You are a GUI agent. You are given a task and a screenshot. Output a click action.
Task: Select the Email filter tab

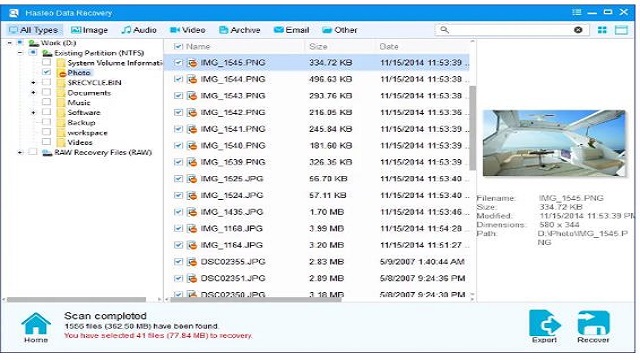(x=291, y=30)
